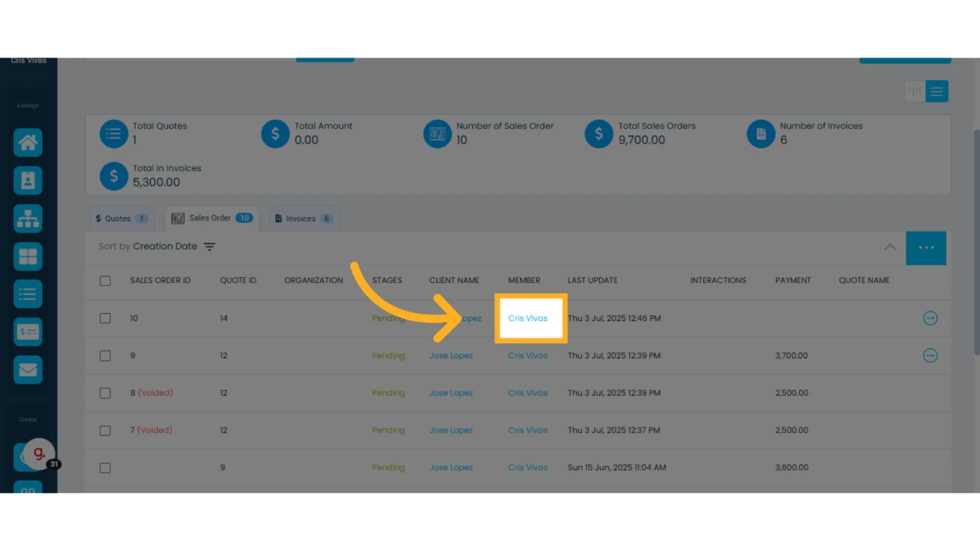Click the sort filter lines icon
Screen dimensions: 980x551
pyautogui.click(x=209, y=247)
